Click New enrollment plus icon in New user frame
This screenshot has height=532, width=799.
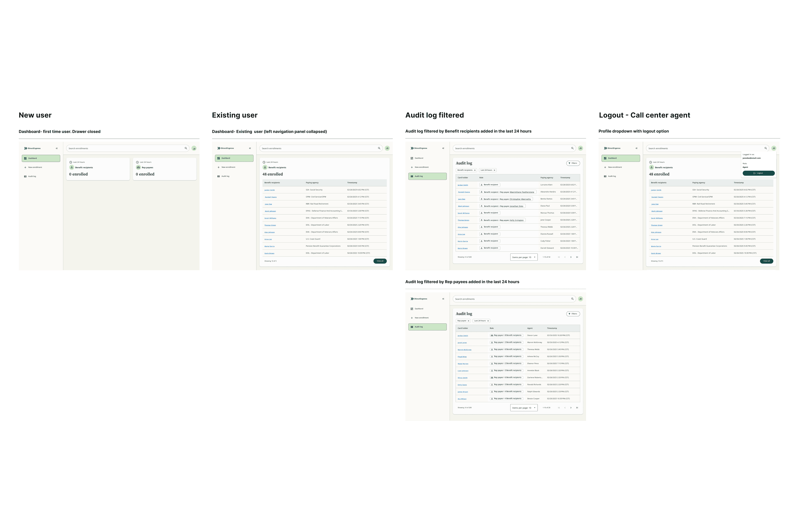click(25, 167)
